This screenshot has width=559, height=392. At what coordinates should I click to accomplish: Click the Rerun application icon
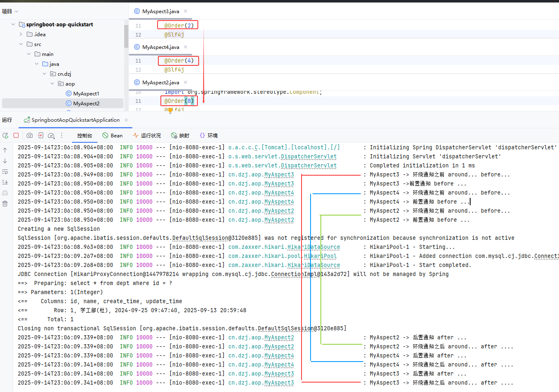pos(5,135)
